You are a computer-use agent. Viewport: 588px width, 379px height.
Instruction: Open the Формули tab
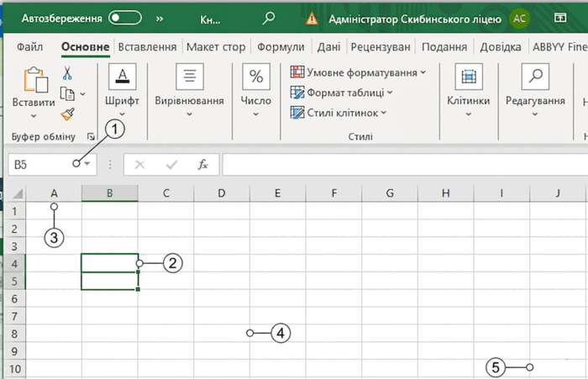[x=281, y=47]
